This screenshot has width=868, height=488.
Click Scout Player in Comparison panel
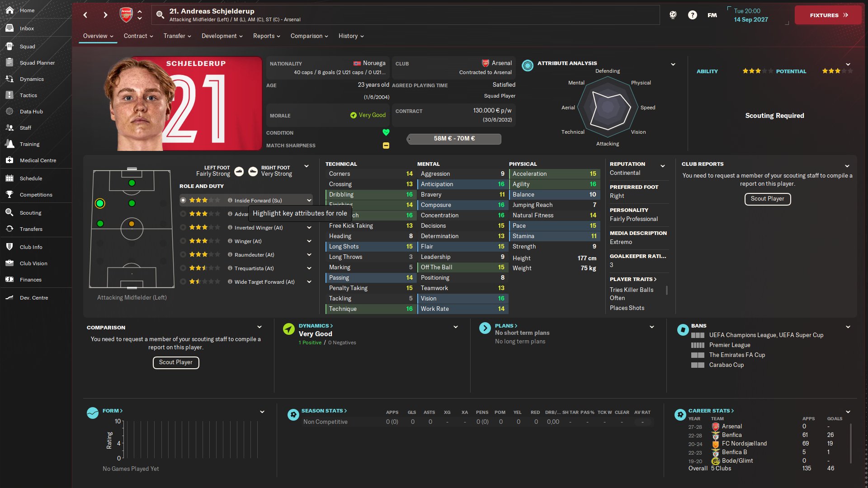tap(176, 362)
